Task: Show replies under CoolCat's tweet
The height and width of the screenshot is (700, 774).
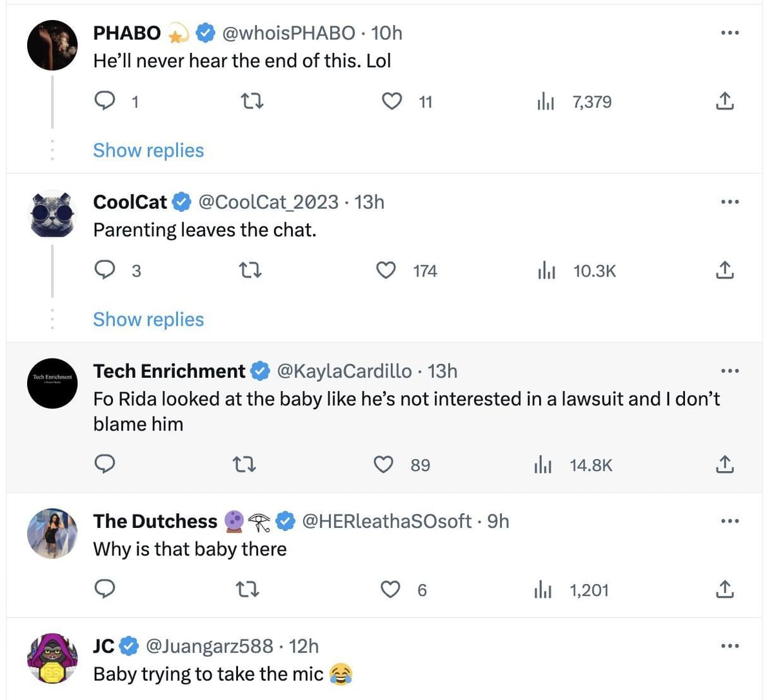Action: click(148, 320)
